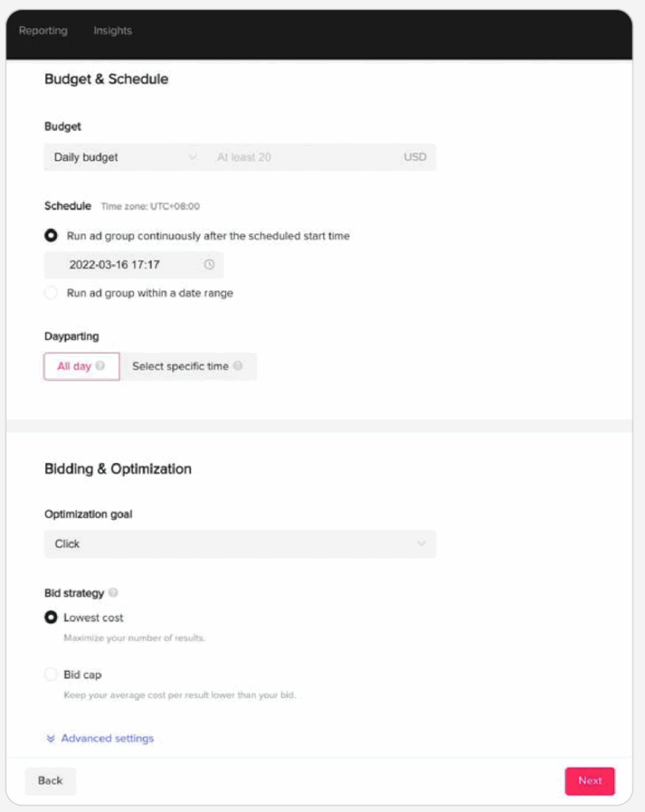
Task: Click the Next button
Action: pos(590,781)
